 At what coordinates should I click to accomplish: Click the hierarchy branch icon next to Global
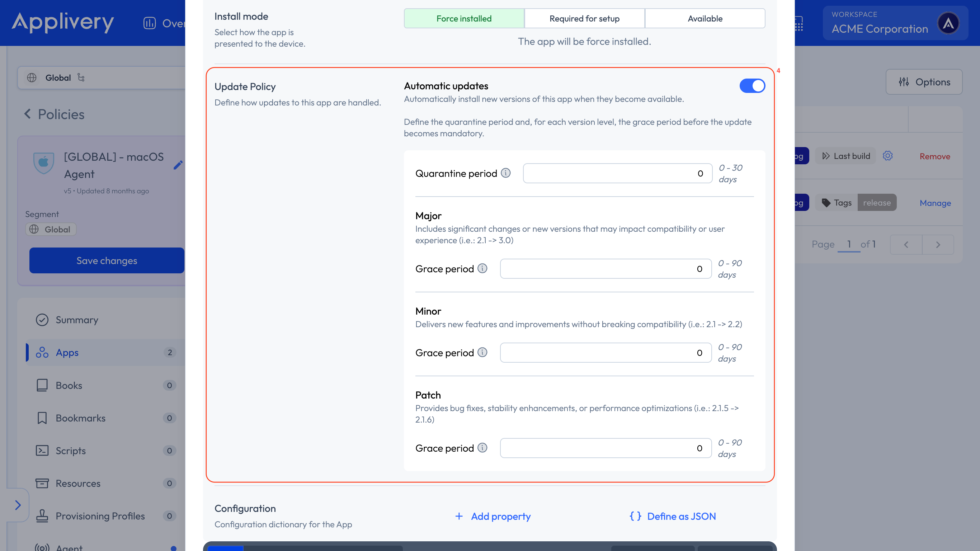pos(81,77)
